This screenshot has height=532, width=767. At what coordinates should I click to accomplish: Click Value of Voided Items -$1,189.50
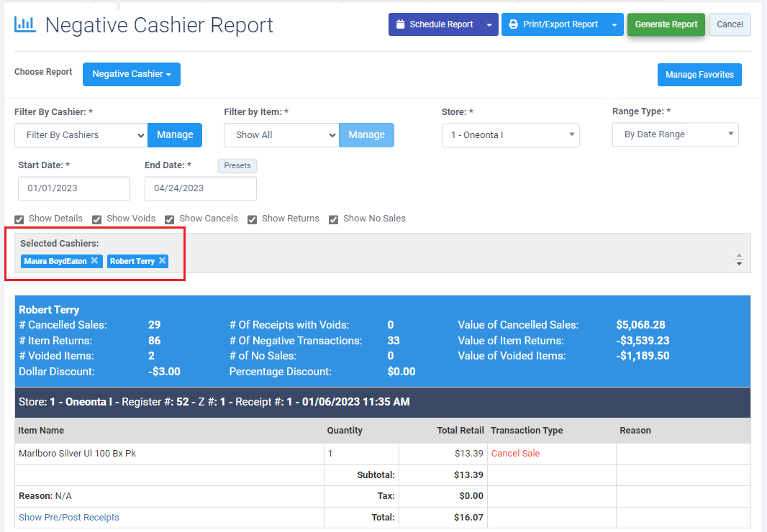643,355
